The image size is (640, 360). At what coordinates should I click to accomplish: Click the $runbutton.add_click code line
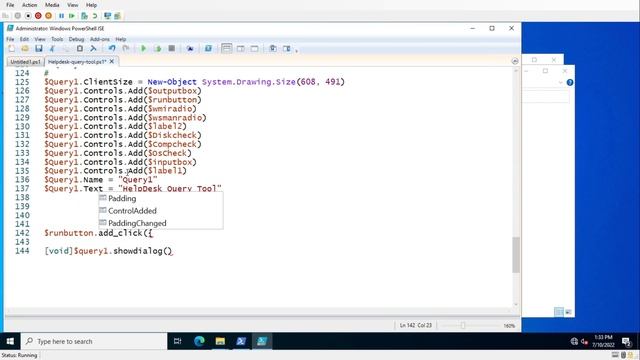tap(98, 233)
